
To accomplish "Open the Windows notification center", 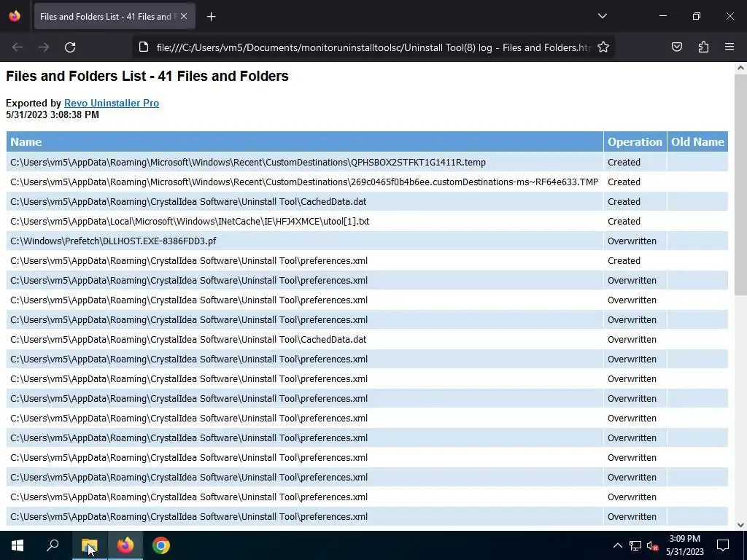I will click(723, 545).
